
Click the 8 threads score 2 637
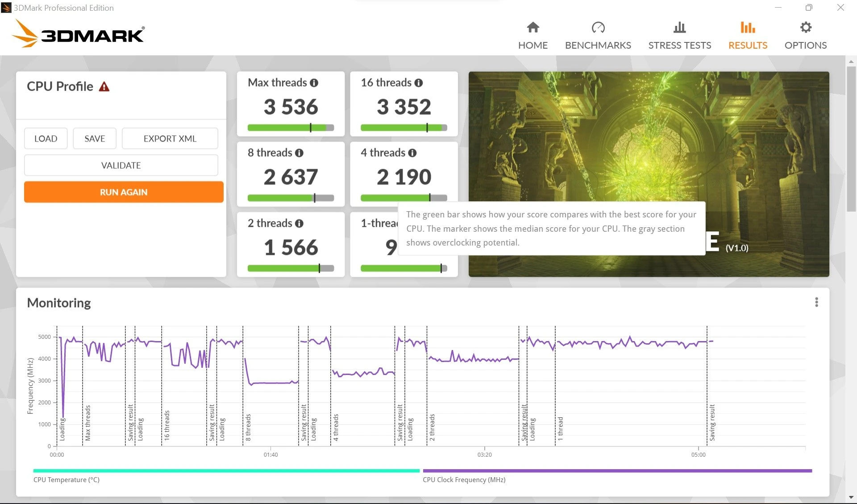click(x=291, y=177)
